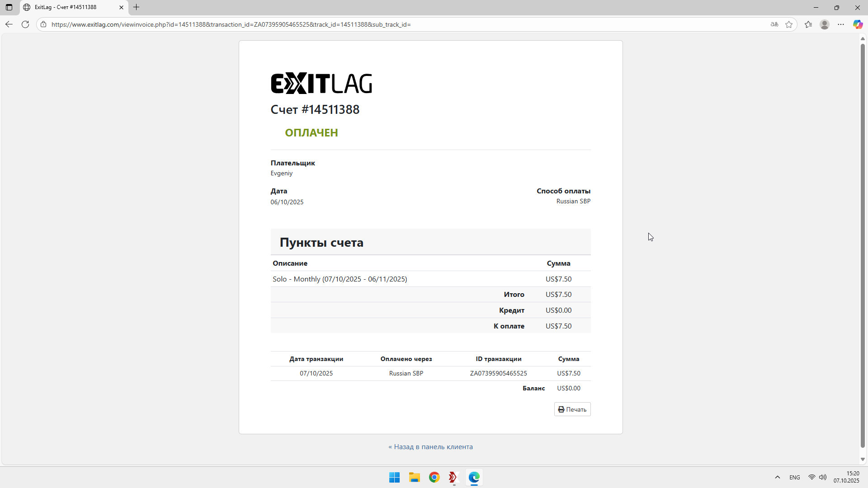Click the translate page icon

(774, 24)
